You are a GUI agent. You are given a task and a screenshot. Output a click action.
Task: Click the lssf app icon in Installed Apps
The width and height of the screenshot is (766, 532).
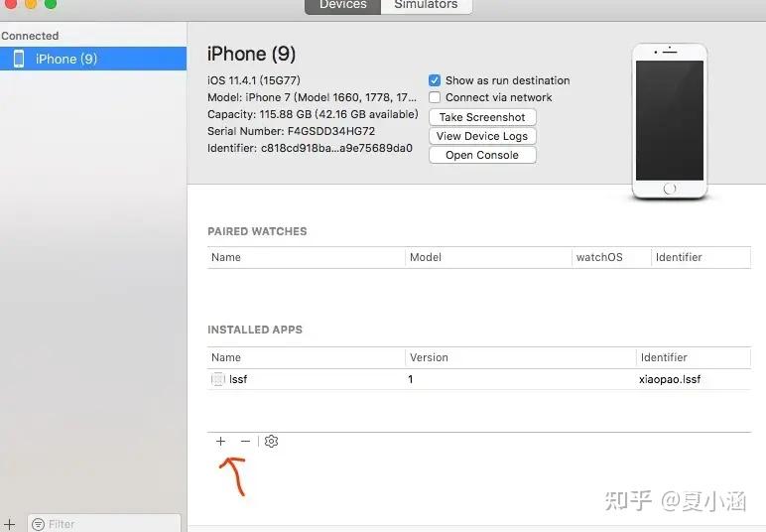218,379
